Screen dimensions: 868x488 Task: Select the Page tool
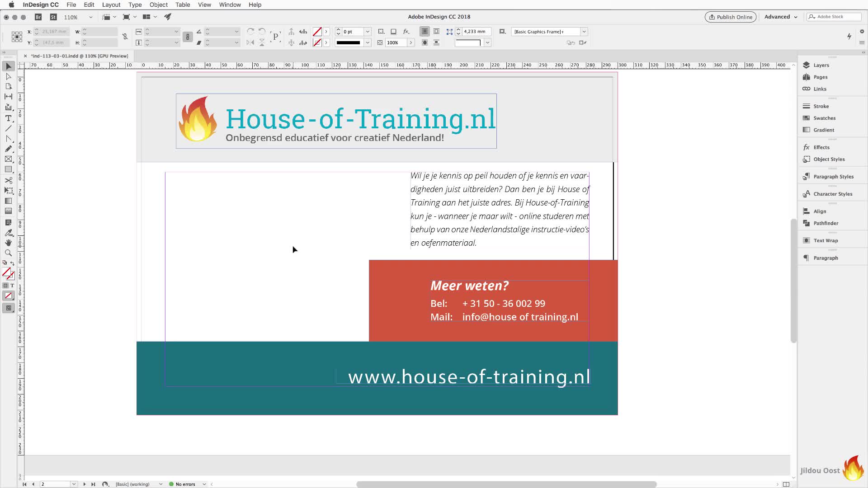[x=8, y=86]
